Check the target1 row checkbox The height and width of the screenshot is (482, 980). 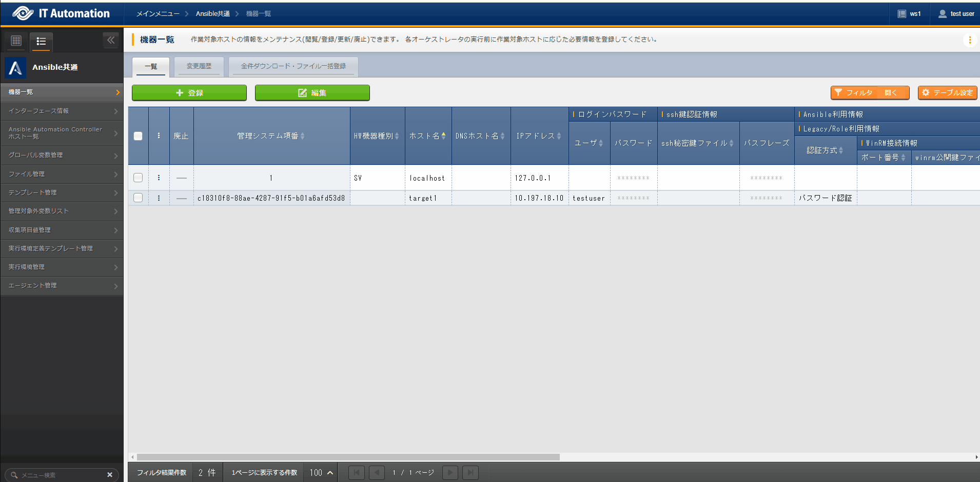pyautogui.click(x=138, y=198)
